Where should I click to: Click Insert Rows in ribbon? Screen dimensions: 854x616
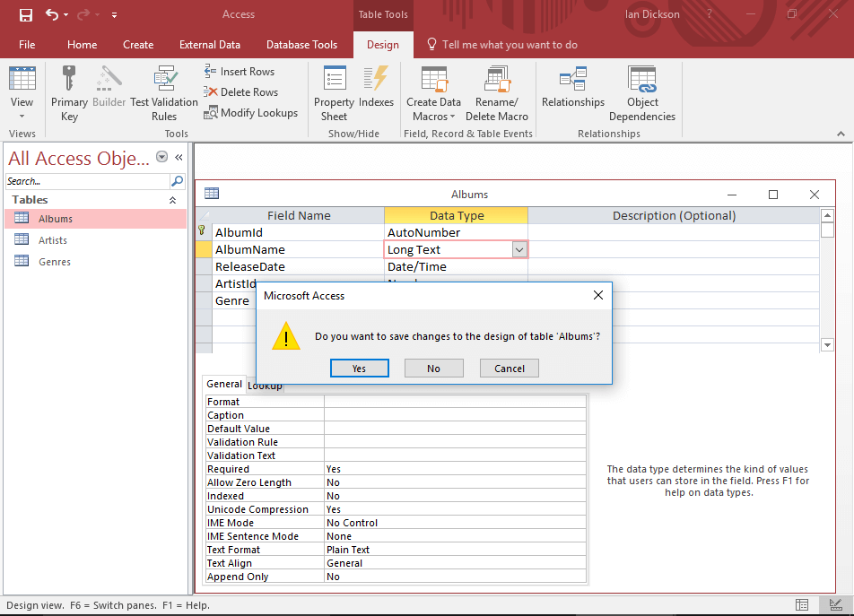(x=240, y=72)
